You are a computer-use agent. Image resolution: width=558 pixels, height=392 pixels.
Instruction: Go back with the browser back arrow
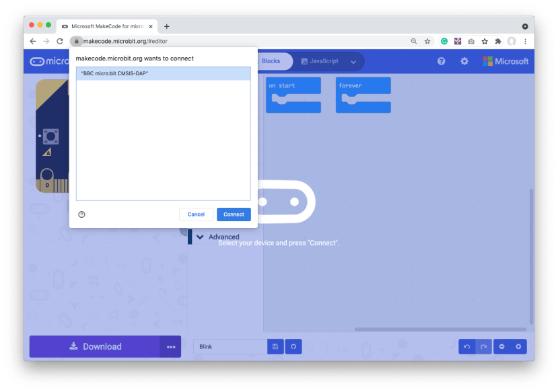coord(33,41)
